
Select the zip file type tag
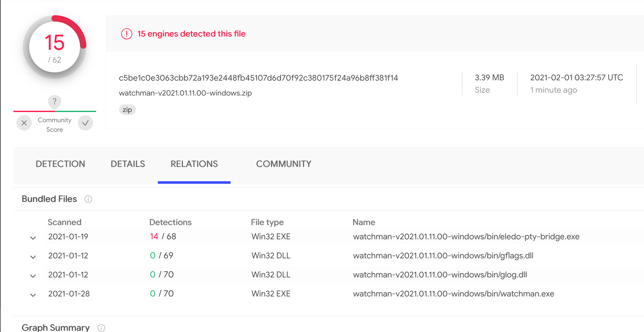[127, 110]
